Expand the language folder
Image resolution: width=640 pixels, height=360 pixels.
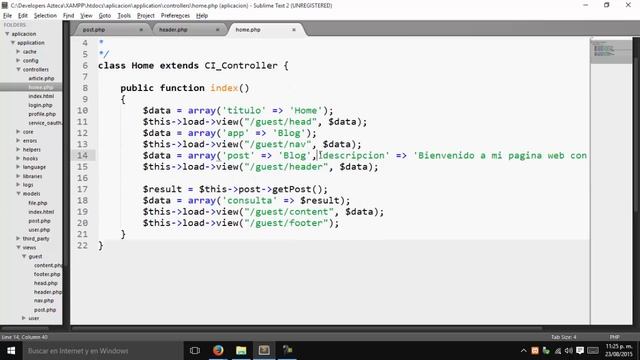tap(18, 167)
